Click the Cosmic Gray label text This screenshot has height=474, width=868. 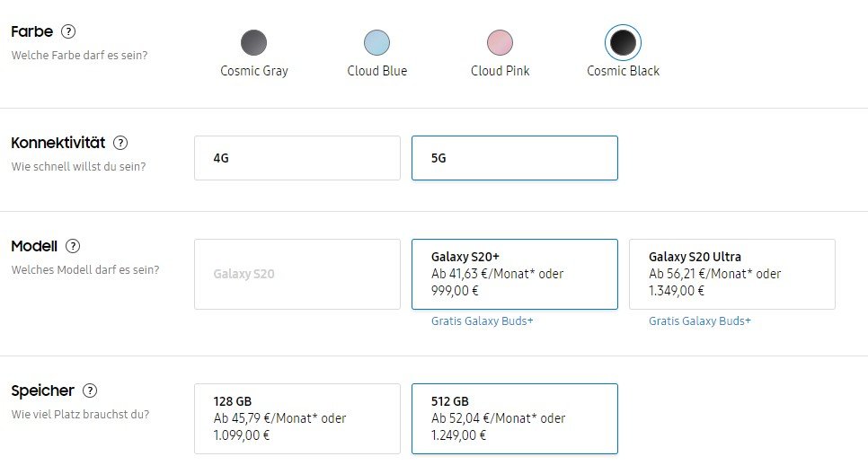pyautogui.click(x=254, y=71)
